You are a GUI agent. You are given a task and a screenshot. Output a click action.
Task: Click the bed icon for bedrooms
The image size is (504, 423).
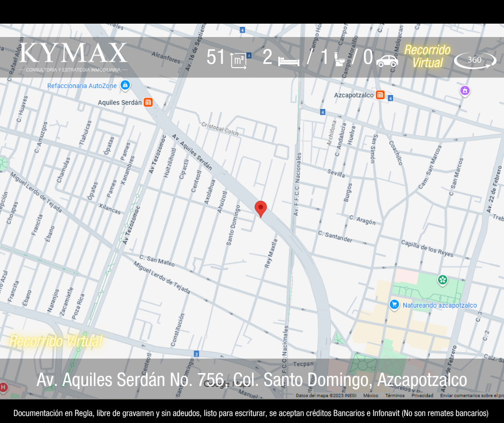288,60
